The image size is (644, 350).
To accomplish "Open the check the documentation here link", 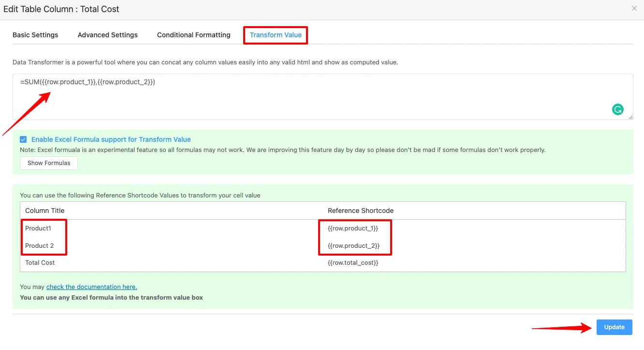I will click(x=92, y=287).
